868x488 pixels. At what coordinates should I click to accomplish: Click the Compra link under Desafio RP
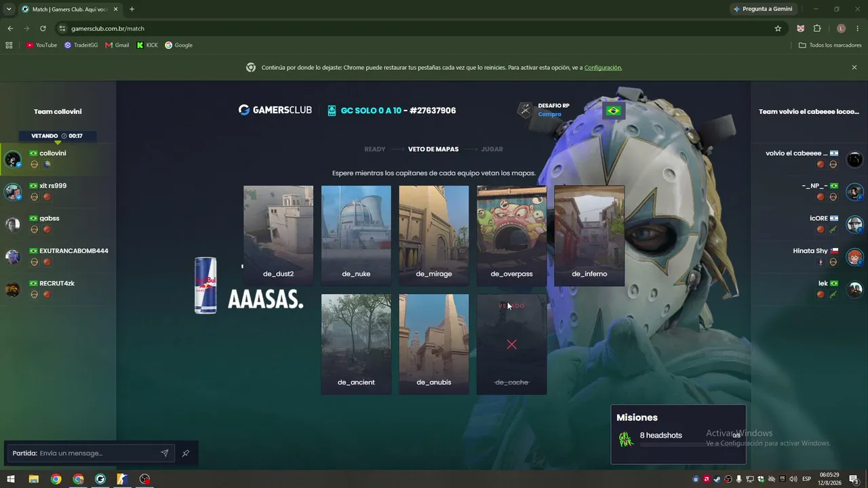coord(550,115)
